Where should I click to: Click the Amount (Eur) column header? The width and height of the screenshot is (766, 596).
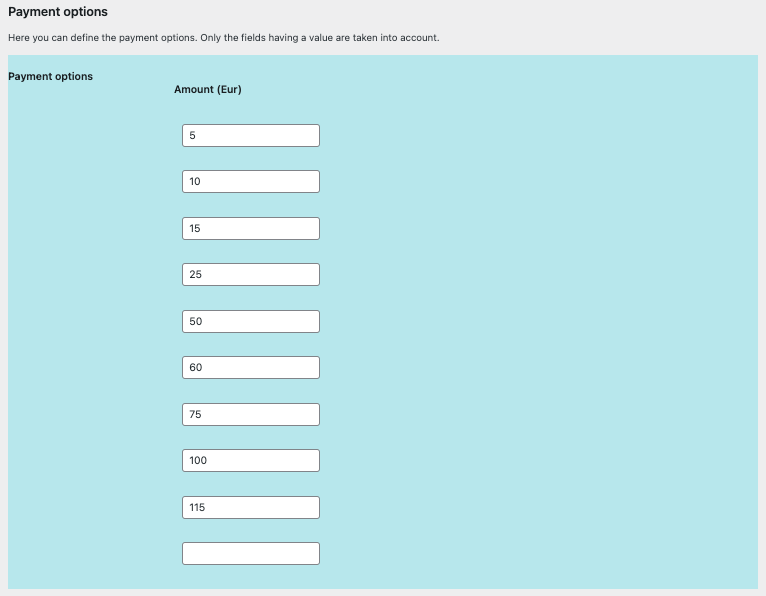click(208, 89)
